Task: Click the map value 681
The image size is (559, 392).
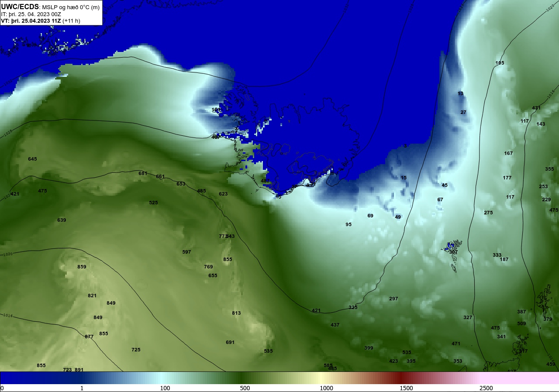Action: click(x=143, y=173)
